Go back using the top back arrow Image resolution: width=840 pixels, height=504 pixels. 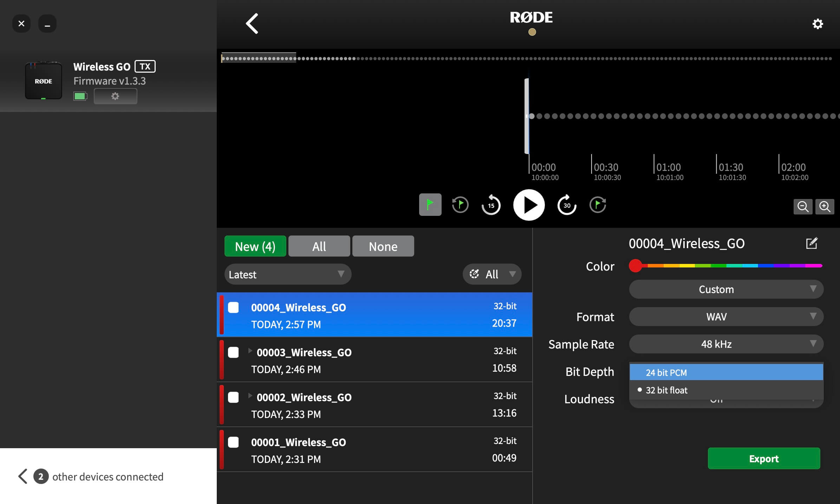pos(252,24)
